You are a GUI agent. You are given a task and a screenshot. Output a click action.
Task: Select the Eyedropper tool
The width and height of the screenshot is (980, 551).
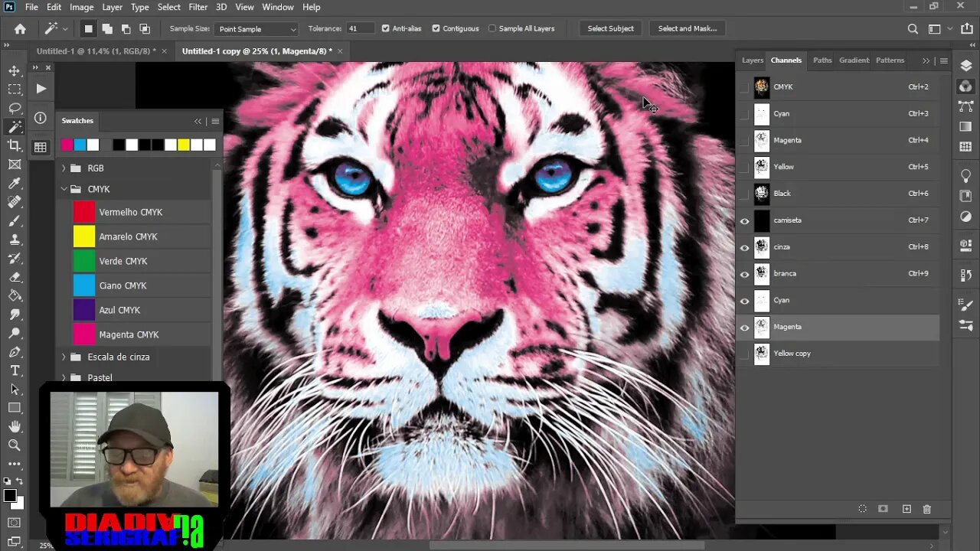pos(15,183)
